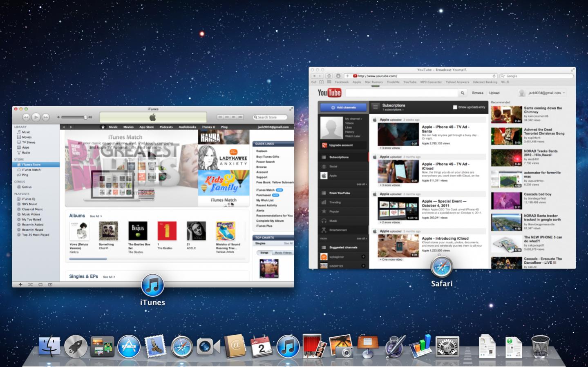This screenshot has height=367, width=588.
Task: Open the Audiobooks tab in iTunes Store
Action: (x=187, y=127)
